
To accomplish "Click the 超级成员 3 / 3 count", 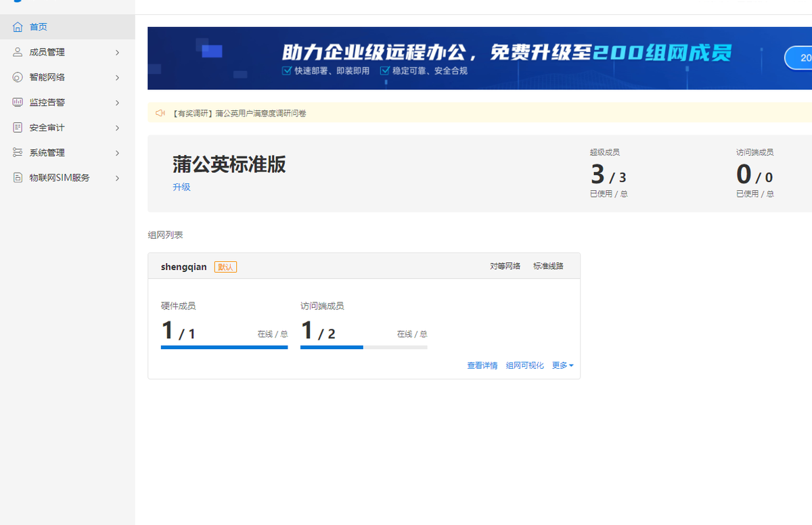I will coord(608,175).
